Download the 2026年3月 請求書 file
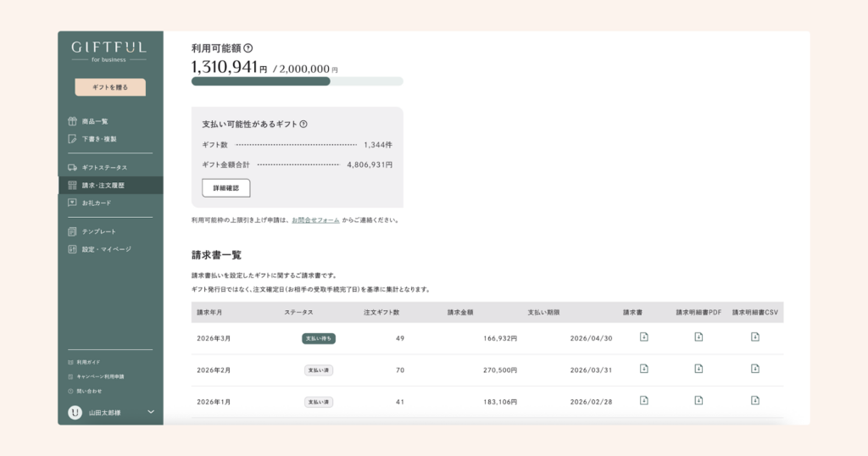This screenshot has height=456, width=868. [x=643, y=337]
